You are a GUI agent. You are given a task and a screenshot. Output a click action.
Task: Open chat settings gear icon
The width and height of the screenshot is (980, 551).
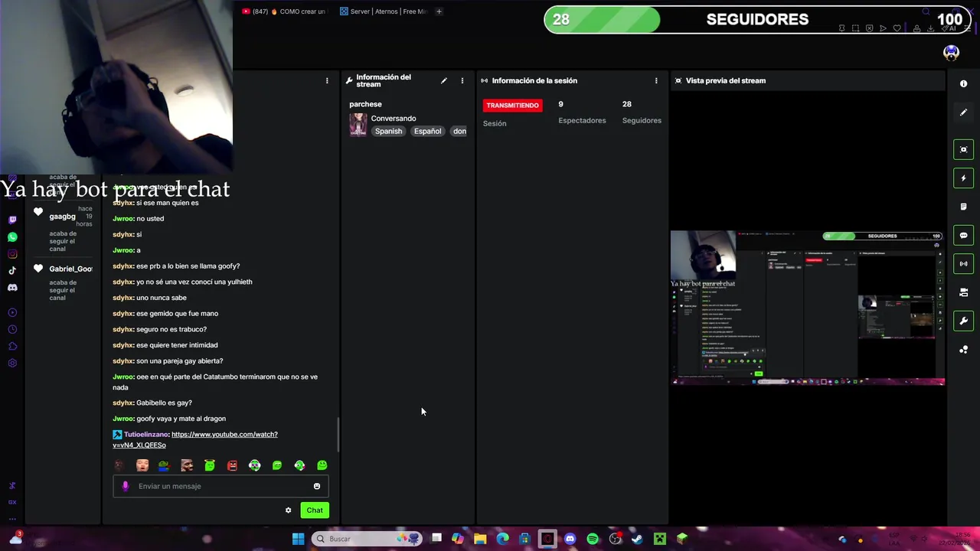click(x=288, y=510)
